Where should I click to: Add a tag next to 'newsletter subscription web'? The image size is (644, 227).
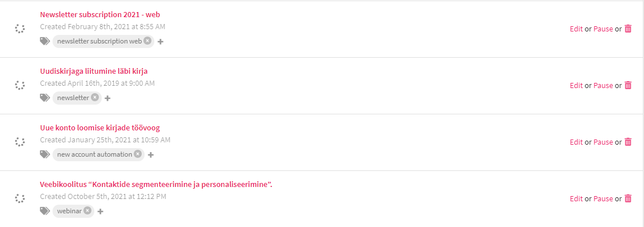pyautogui.click(x=161, y=42)
